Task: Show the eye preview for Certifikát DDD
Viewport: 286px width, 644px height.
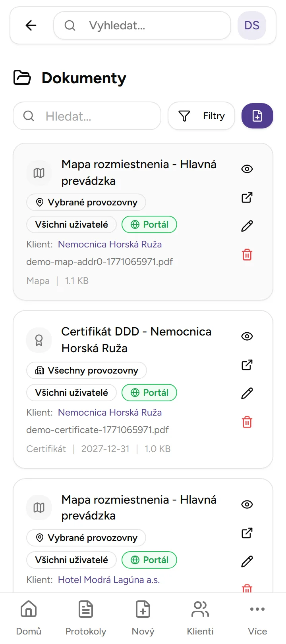Action: tap(247, 336)
